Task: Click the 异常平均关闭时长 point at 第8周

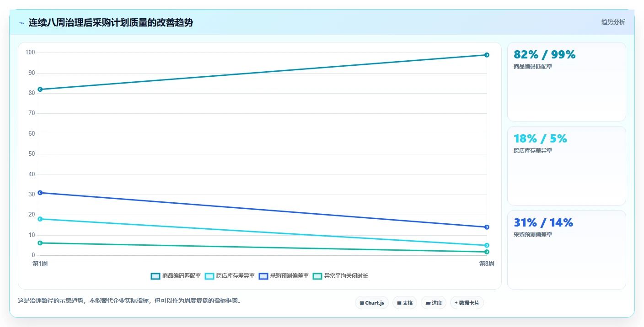Action: point(487,252)
